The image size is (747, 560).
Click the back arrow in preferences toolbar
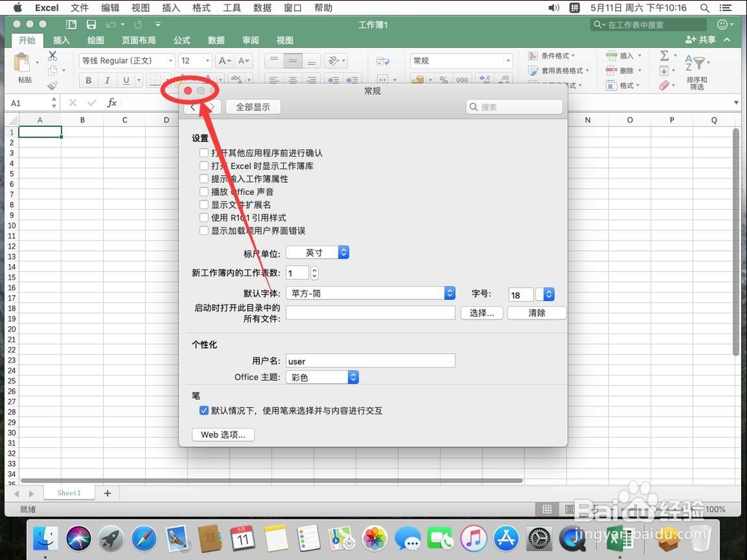click(193, 107)
